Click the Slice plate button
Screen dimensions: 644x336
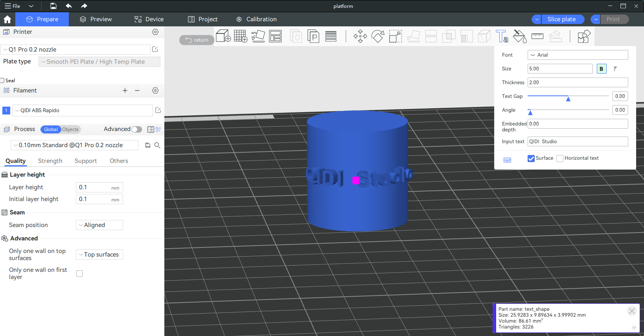pos(561,19)
